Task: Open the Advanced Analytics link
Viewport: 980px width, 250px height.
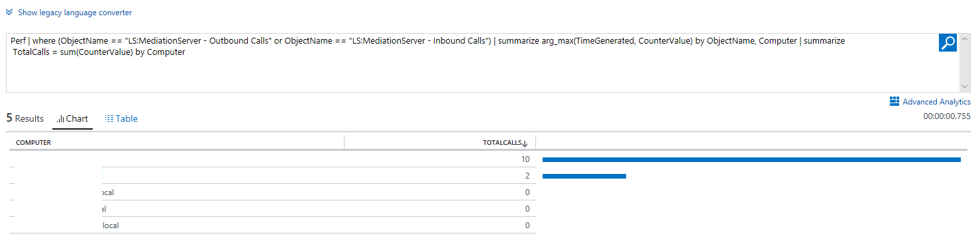Action: point(936,102)
